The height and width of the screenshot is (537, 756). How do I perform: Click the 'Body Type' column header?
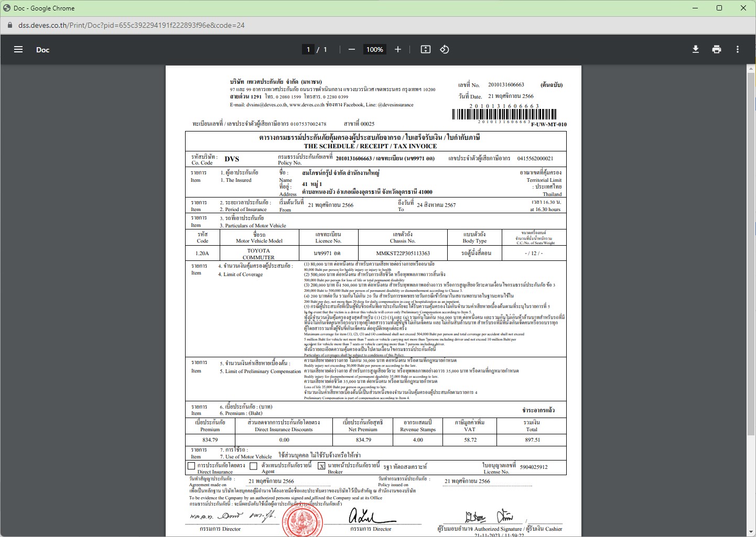click(474, 240)
